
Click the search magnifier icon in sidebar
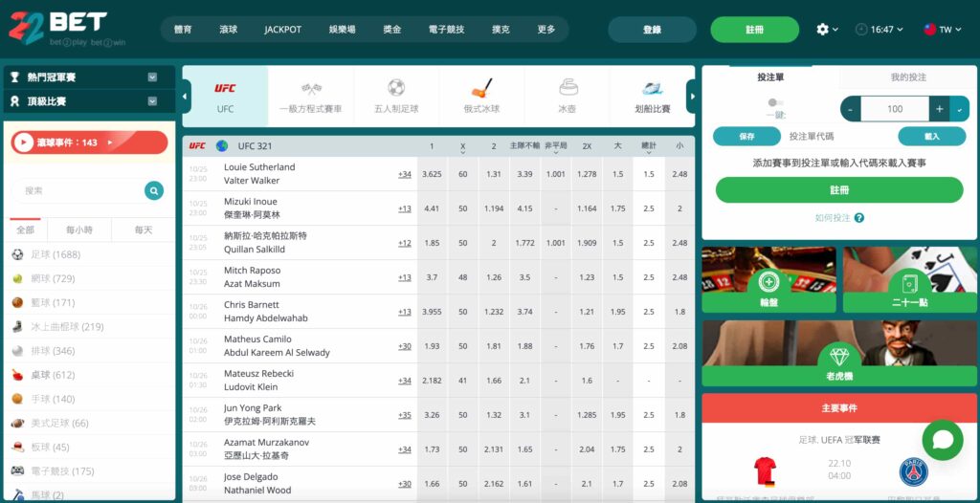pos(154,191)
